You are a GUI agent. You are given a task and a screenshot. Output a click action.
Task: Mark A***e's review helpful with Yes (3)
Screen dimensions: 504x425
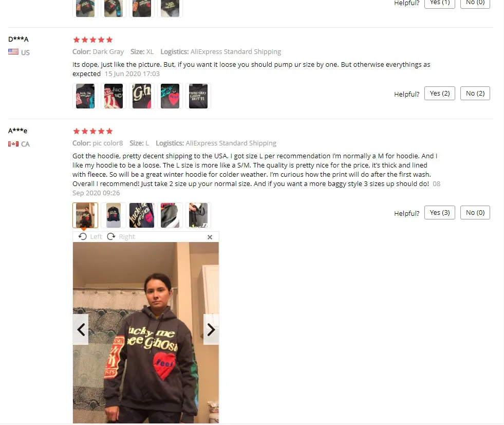click(x=440, y=213)
